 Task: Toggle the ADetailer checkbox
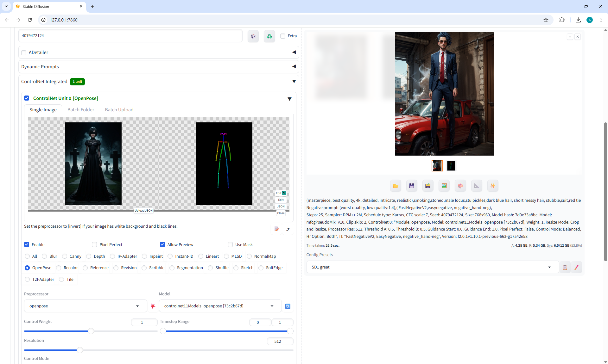click(24, 52)
